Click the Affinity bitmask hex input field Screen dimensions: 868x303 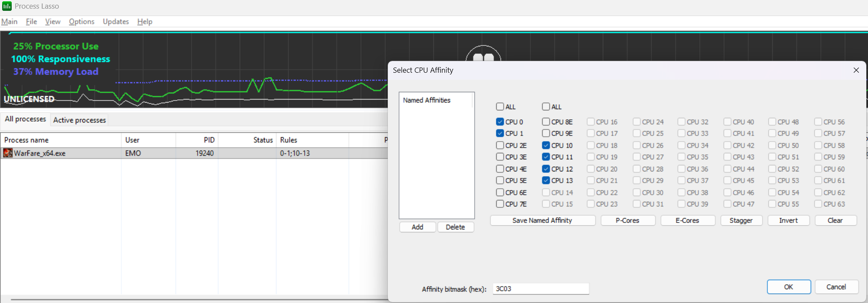pos(541,289)
